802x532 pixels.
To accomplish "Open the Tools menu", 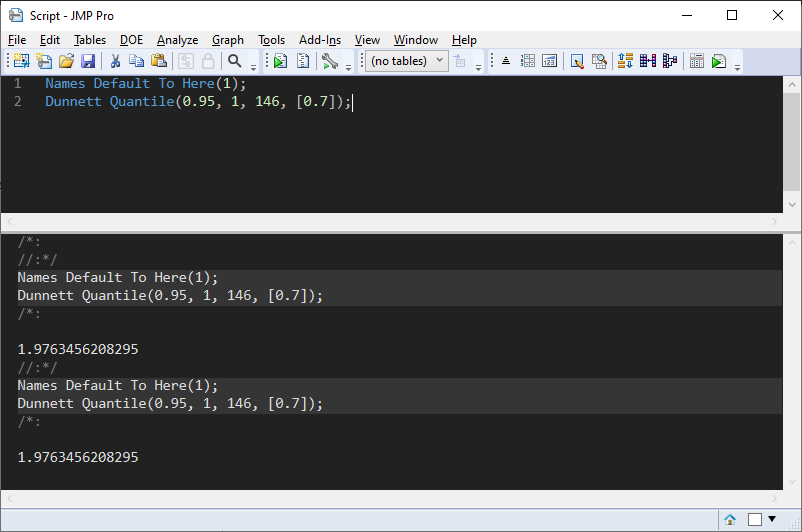I will [271, 40].
